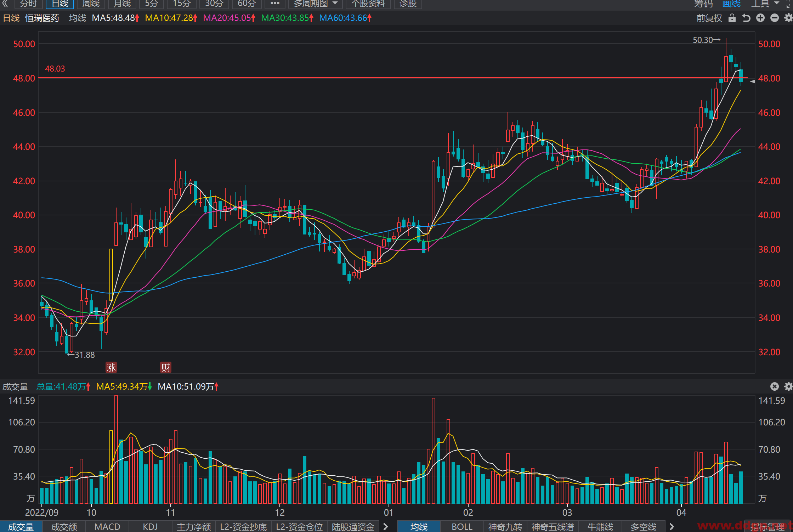This screenshot has width=793, height=532.
Task: Switch to the 周线 weekly tab
Action: point(91,4)
